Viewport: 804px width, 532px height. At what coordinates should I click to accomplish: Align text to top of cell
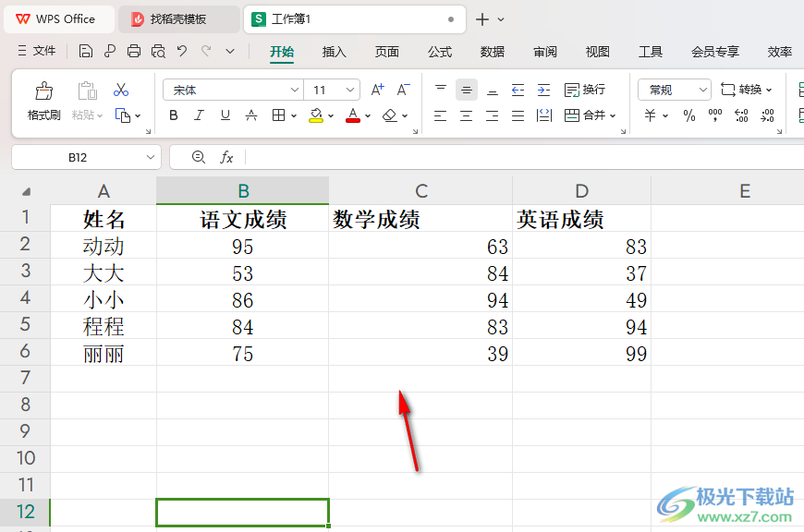[441, 90]
